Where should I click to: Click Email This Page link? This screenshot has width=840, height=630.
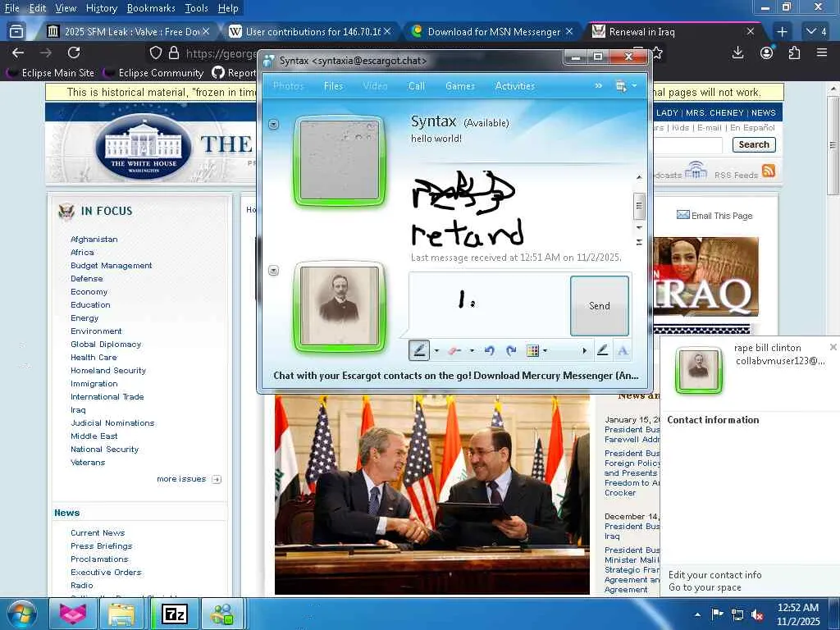(721, 216)
